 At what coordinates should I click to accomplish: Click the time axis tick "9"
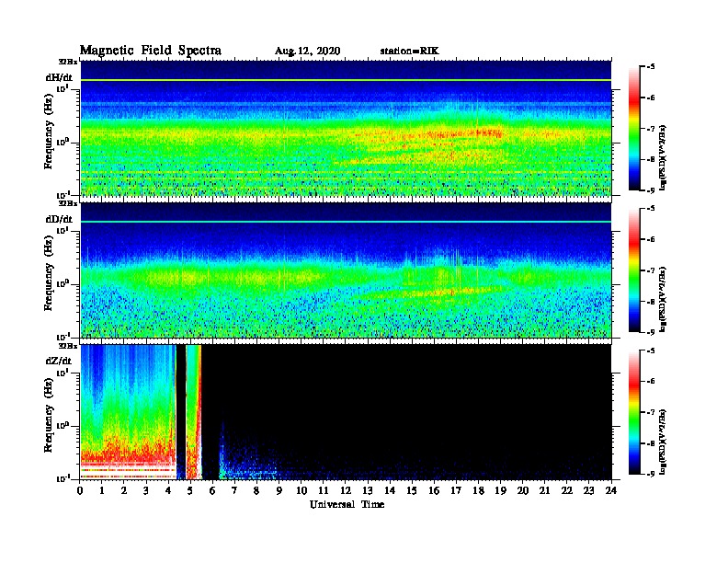tap(279, 491)
